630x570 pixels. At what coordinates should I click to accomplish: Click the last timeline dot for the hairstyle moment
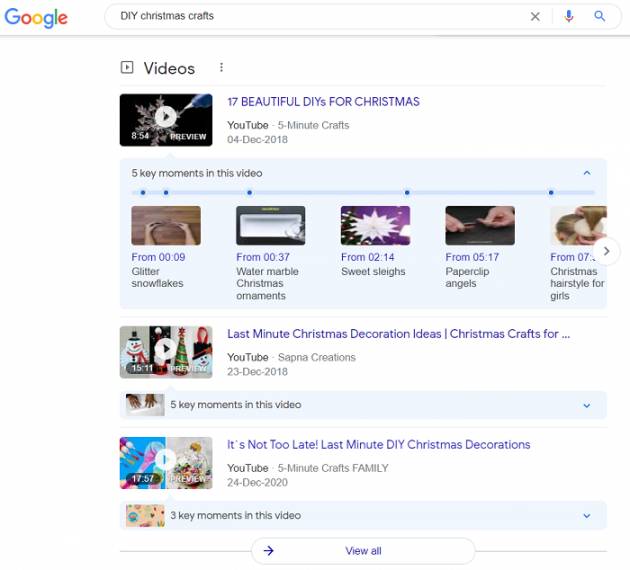tap(551, 192)
